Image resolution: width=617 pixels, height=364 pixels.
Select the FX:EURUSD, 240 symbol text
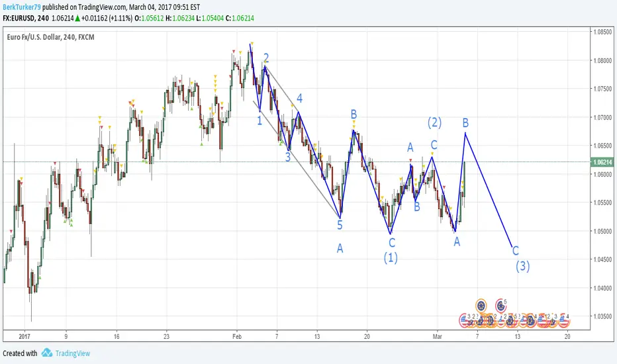[26, 18]
